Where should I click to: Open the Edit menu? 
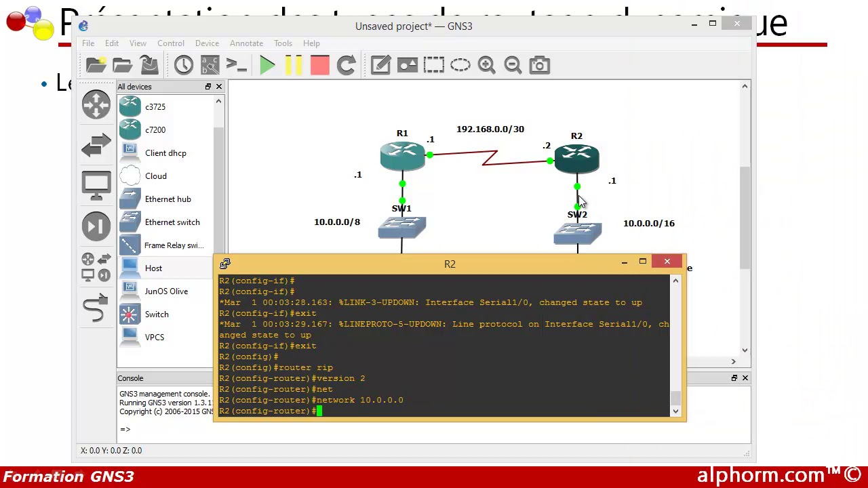(112, 43)
